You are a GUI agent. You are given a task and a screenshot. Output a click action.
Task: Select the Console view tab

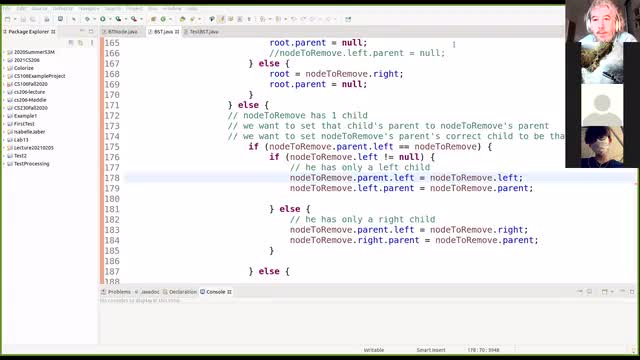216,292
